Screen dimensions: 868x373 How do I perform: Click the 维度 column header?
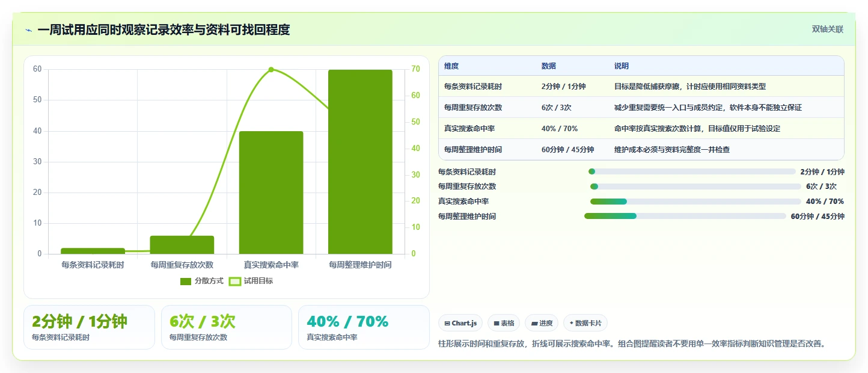[x=451, y=66]
